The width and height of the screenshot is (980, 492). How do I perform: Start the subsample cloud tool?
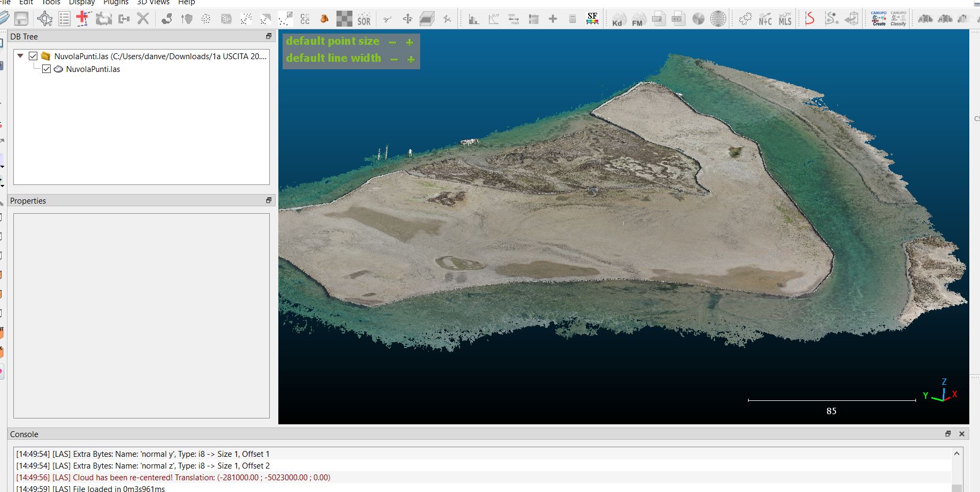[x=205, y=18]
